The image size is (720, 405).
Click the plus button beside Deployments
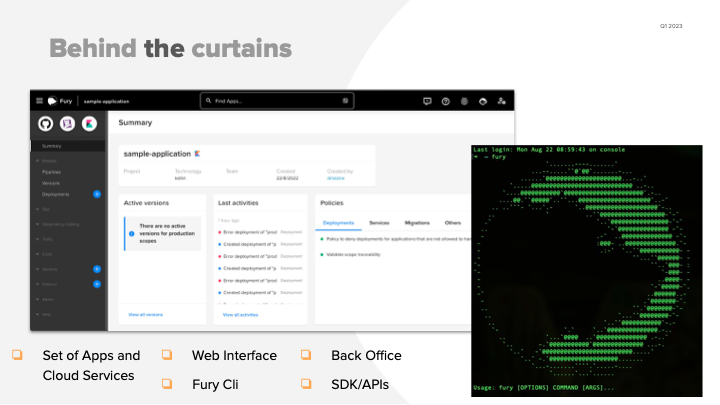click(97, 194)
